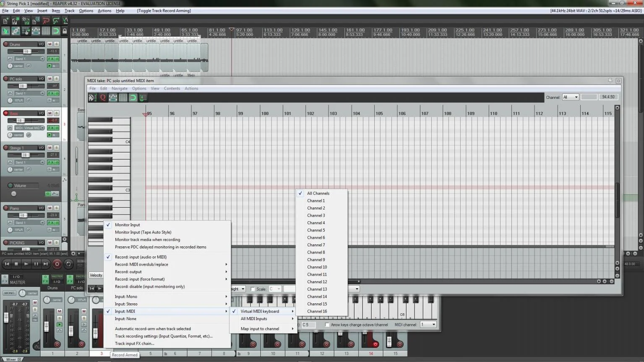Click the Stop button in the transport
Viewport: 644px width, 362px height.
tap(16, 264)
